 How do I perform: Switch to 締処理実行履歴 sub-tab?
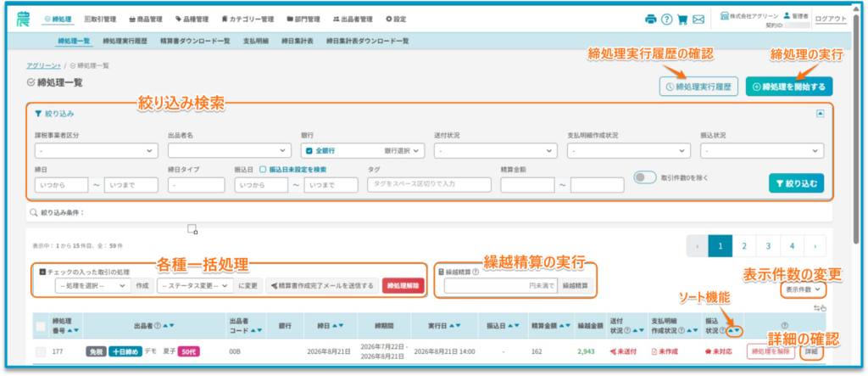click(125, 41)
